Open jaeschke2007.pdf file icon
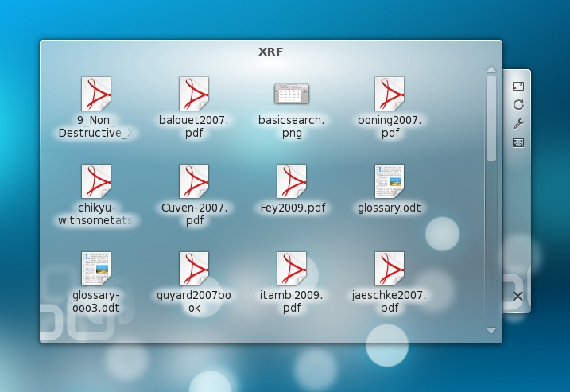570x392 pixels. click(x=390, y=269)
